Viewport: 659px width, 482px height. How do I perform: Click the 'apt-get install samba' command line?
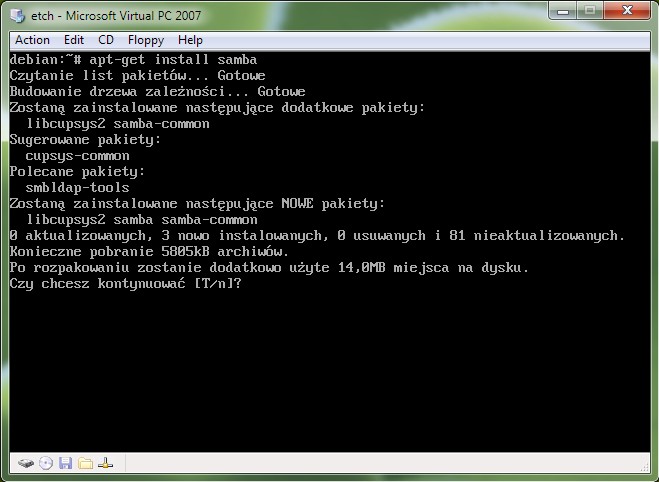coord(133,60)
